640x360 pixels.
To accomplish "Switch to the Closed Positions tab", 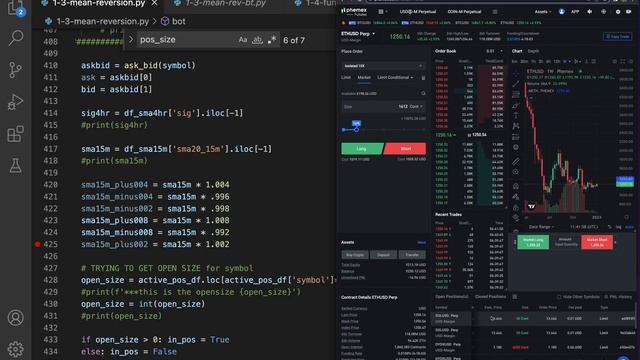I will (490, 297).
